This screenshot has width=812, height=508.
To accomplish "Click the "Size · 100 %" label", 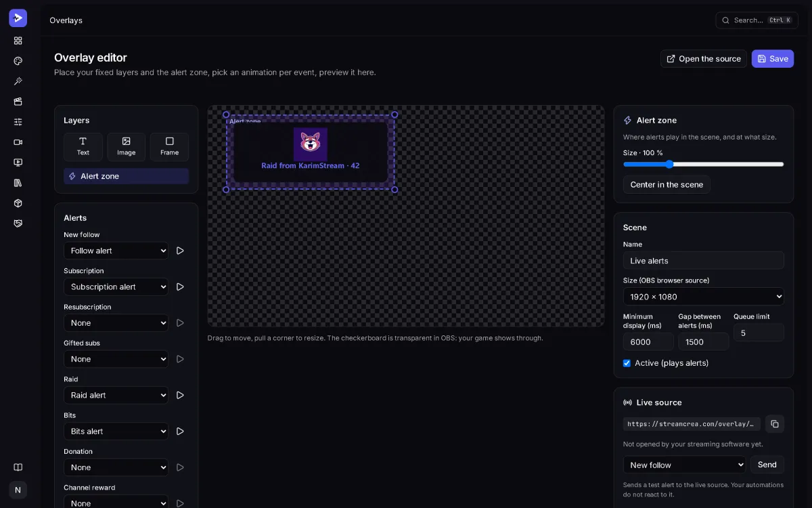I will [x=643, y=153].
